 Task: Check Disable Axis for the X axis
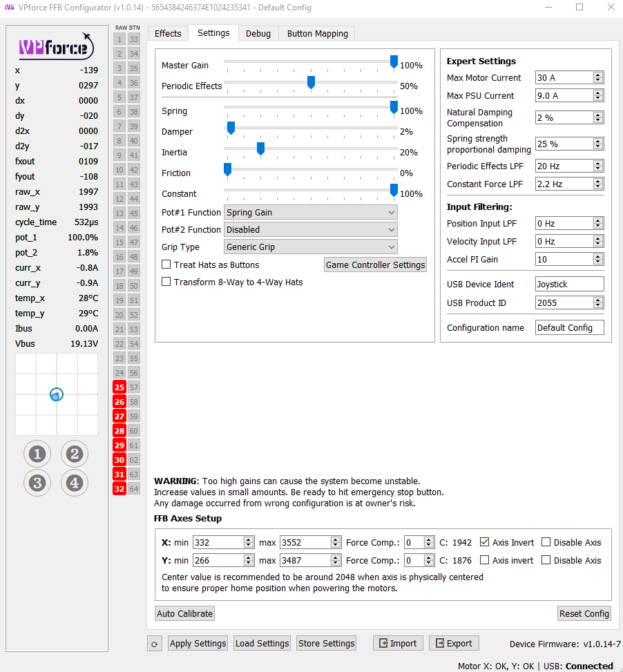(546, 542)
